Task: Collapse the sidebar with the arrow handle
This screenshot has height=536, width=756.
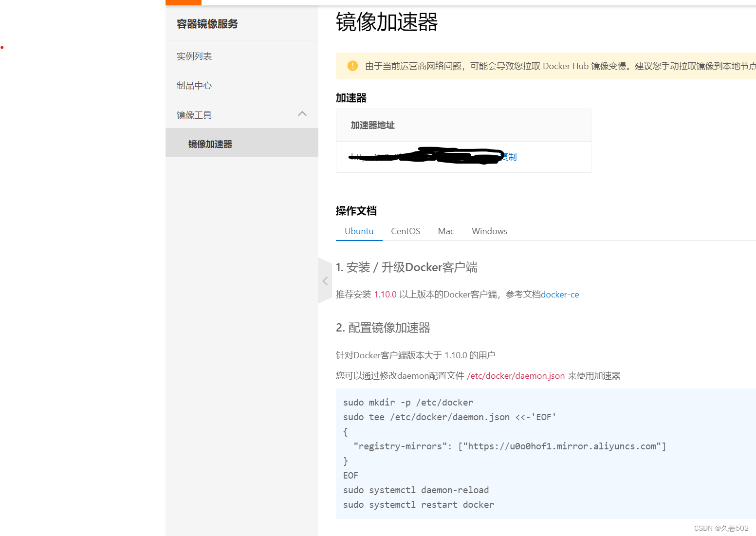Action: click(325, 281)
